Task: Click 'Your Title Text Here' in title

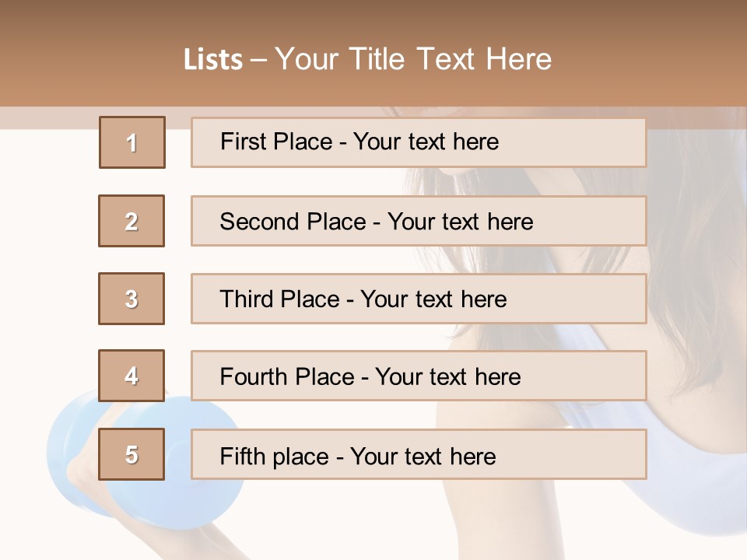Action: [x=413, y=59]
